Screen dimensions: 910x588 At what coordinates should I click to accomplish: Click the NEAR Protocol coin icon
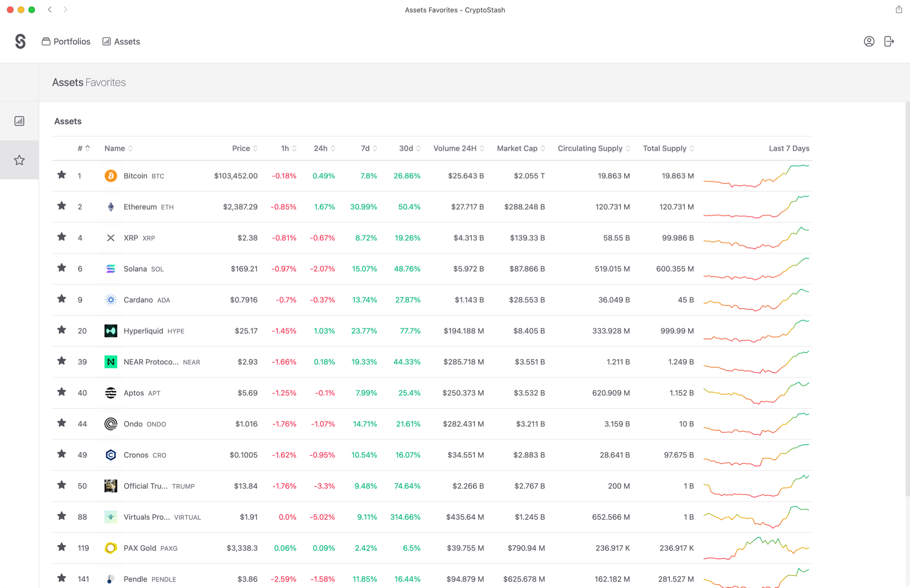click(111, 362)
